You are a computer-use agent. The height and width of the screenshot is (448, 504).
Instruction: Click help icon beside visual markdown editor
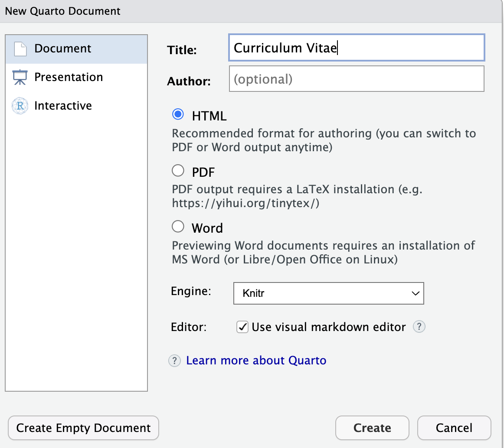[419, 327]
